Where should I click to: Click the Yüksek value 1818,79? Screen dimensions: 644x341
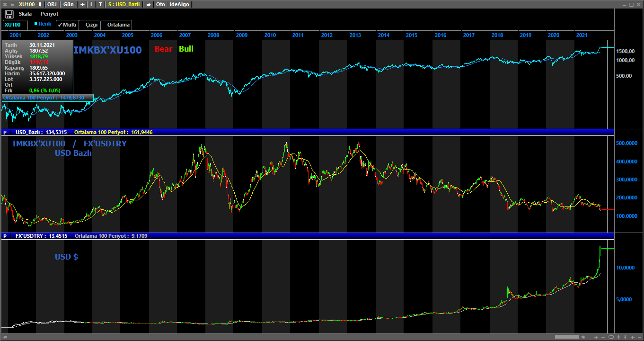point(38,56)
